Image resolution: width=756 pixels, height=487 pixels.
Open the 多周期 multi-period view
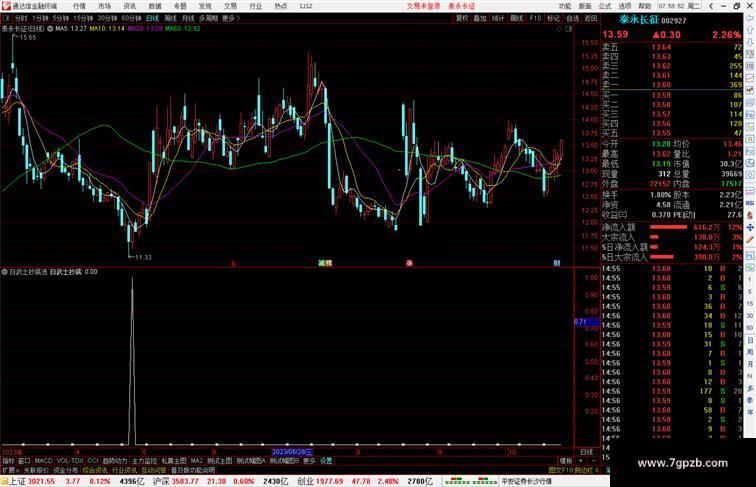pyautogui.click(x=208, y=18)
